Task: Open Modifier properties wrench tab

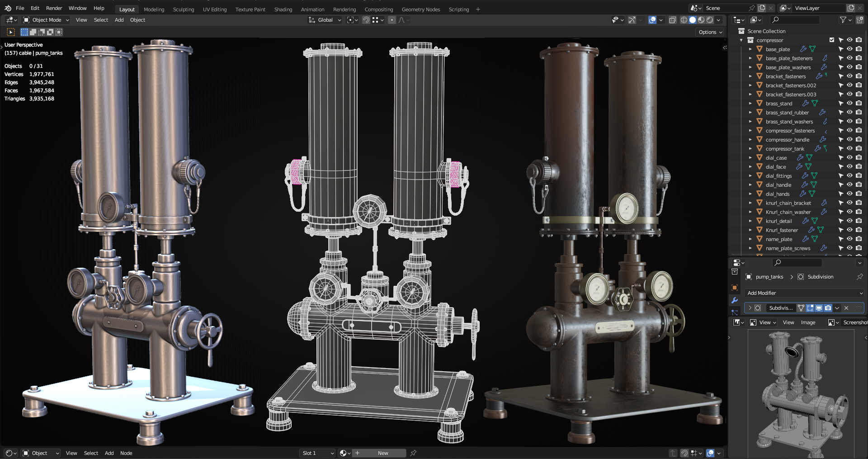Action: coord(735,300)
